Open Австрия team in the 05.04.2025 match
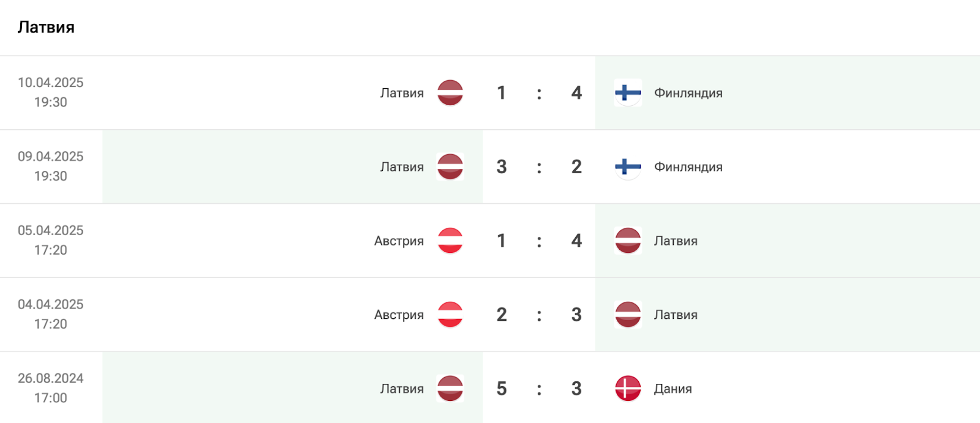Image resolution: width=980 pixels, height=423 pixels. coord(399,241)
